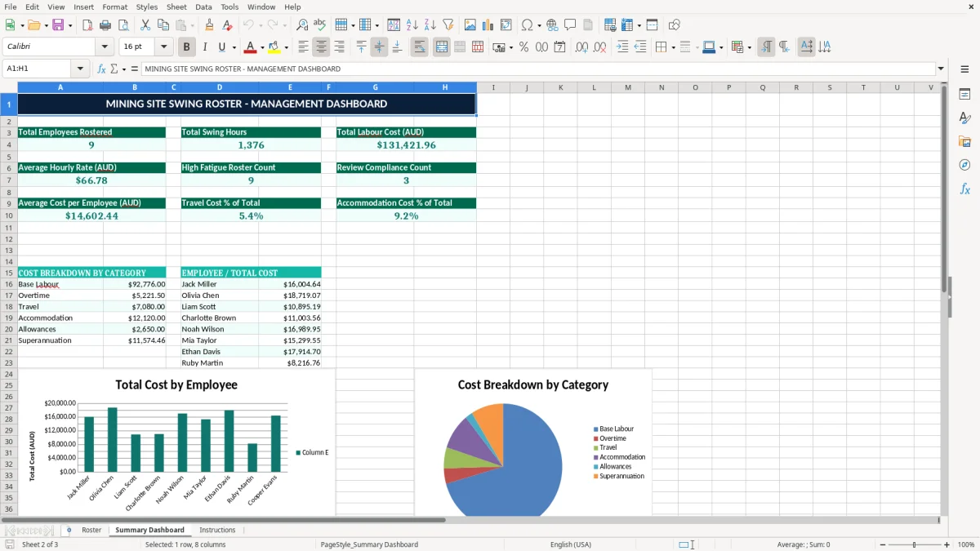Open sidebar Navigator compass icon

(x=964, y=165)
